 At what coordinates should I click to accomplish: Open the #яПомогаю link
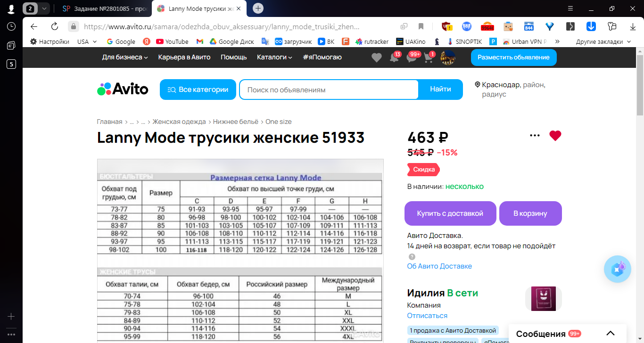[322, 57]
